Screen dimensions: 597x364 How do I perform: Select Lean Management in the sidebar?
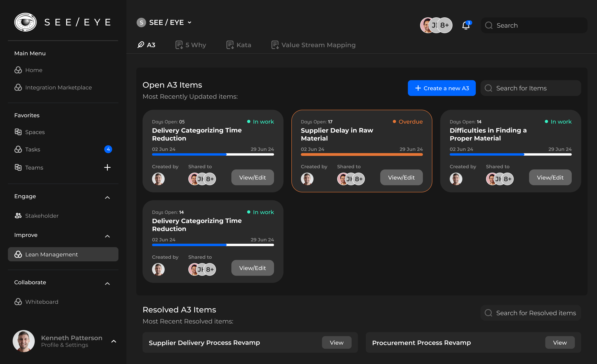pos(51,254)
